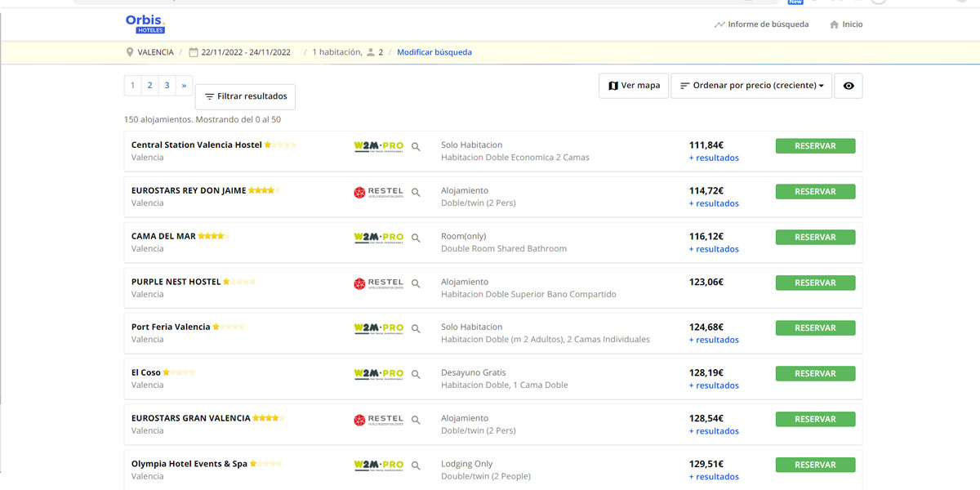Open the Filtrar resultados panel

pos(245,96)
